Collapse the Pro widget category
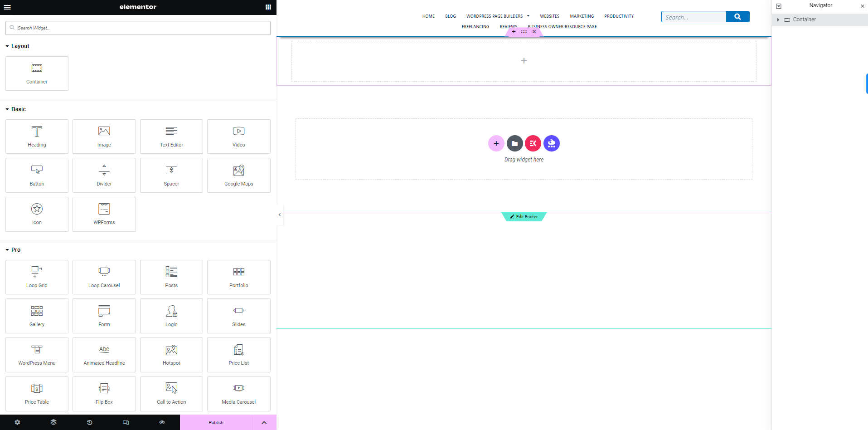The height and width of the screenshot is (430, 868). (13, 250)
